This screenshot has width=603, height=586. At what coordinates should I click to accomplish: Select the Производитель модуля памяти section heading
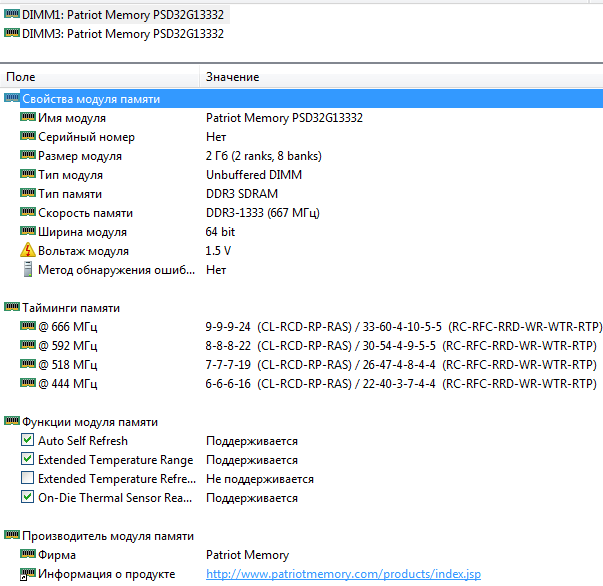point(108,536)
